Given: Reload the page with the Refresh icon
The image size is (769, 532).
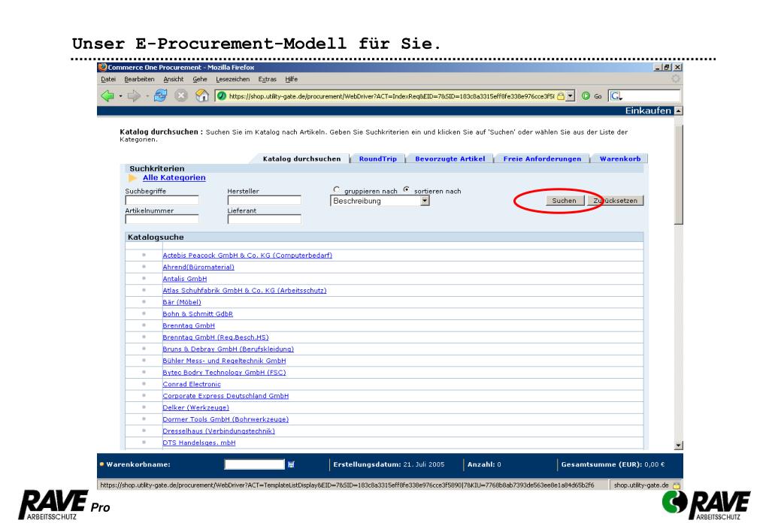Looking at the screenshot, I should 160,96.
